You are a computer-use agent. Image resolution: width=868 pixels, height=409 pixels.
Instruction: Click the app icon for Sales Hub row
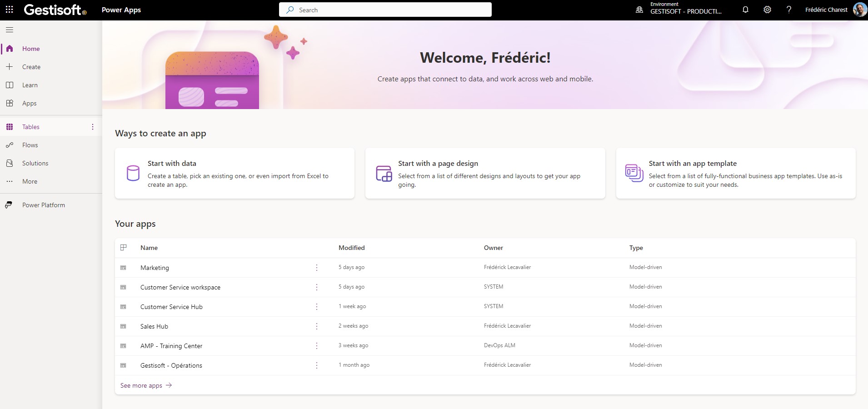coord(123,326)
